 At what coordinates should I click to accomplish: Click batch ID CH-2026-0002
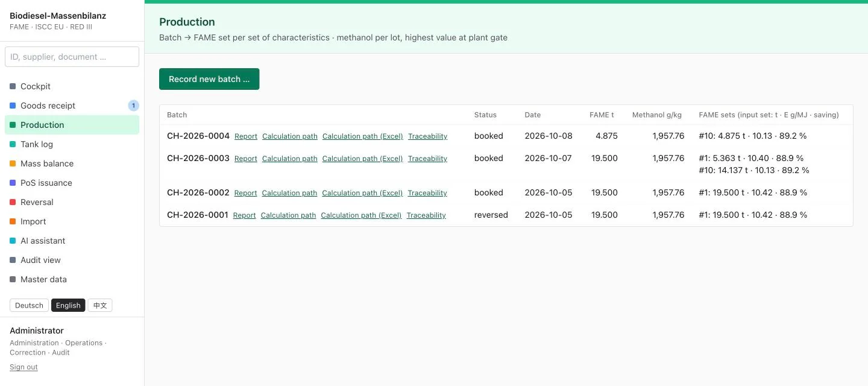pos(198,192)
